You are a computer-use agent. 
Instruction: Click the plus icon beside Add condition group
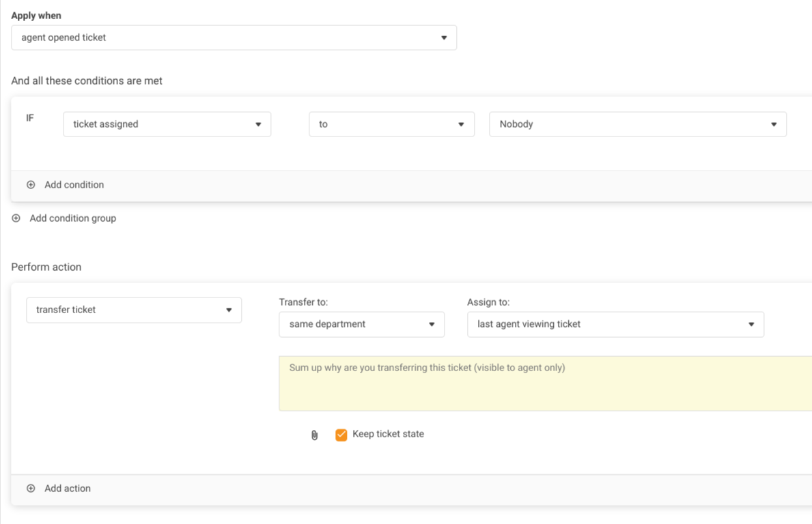(x=16, y=218)
